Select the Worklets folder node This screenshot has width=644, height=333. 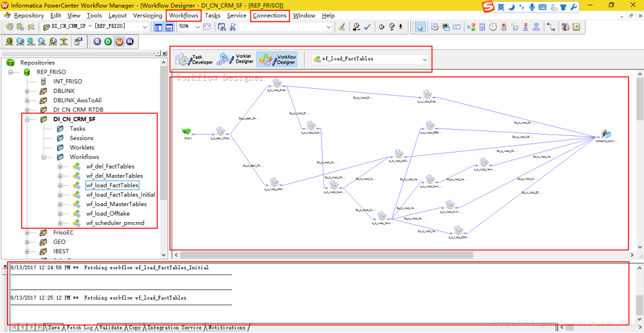tap(82, 148)
